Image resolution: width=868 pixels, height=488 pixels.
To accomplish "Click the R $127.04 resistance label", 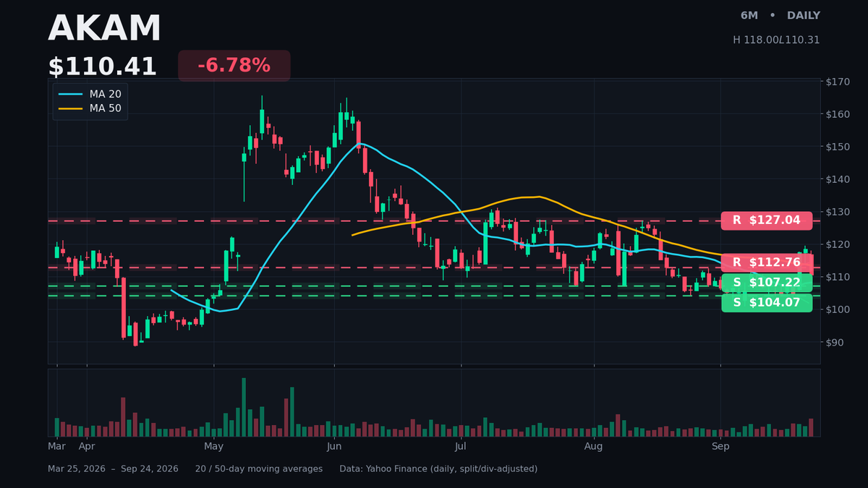I will tap(767, 221).
